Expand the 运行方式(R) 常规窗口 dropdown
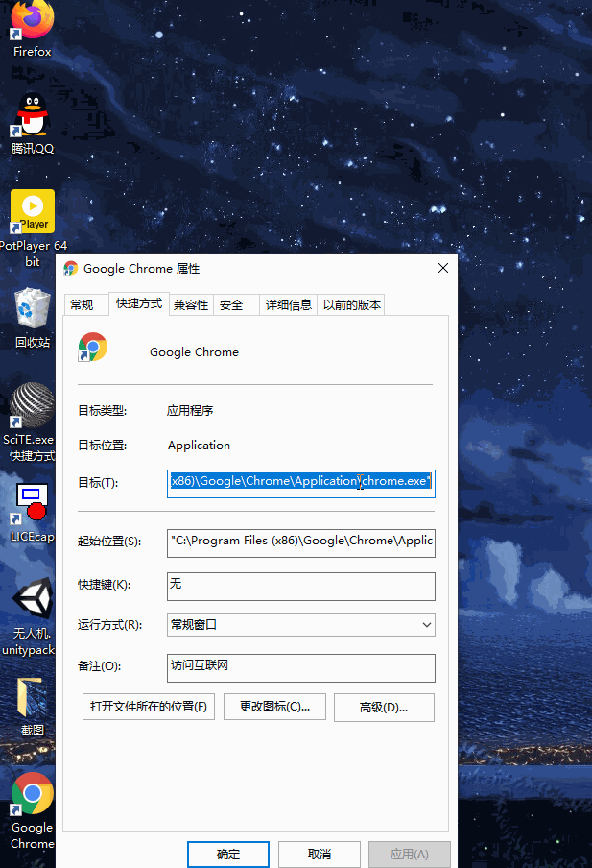Screen dimensions: 592x868 (301, 625)
